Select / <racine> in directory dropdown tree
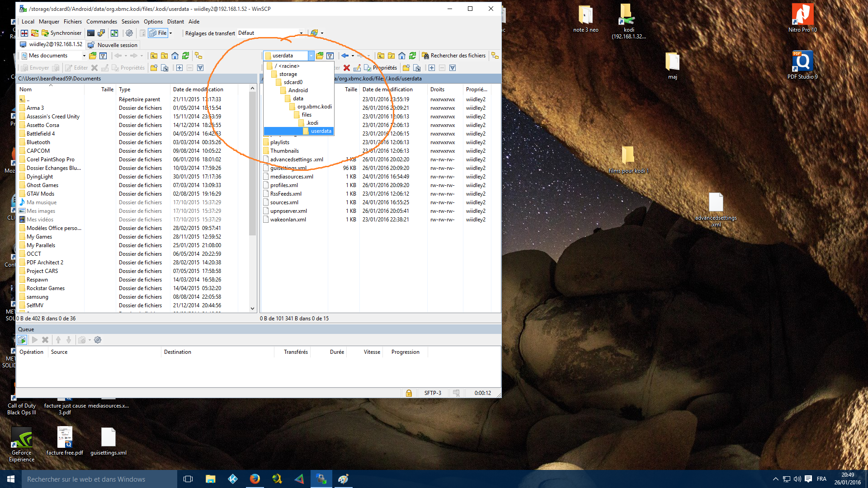The height and width of the screenshot is (488, 868). point(299,66)
